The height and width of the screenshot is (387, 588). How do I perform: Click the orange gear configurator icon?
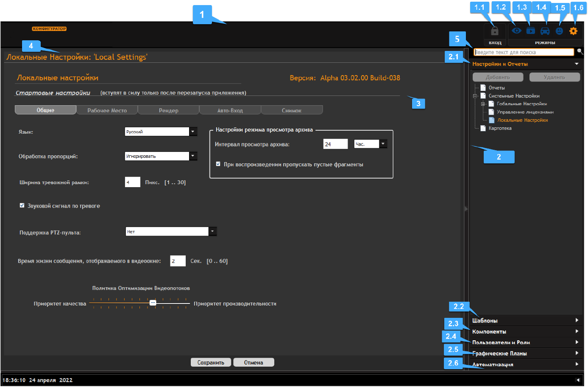point(574,31)
